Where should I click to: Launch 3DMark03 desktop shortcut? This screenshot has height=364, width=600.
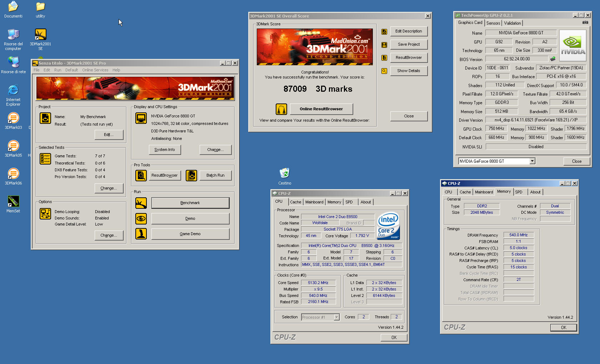[13, 121]
